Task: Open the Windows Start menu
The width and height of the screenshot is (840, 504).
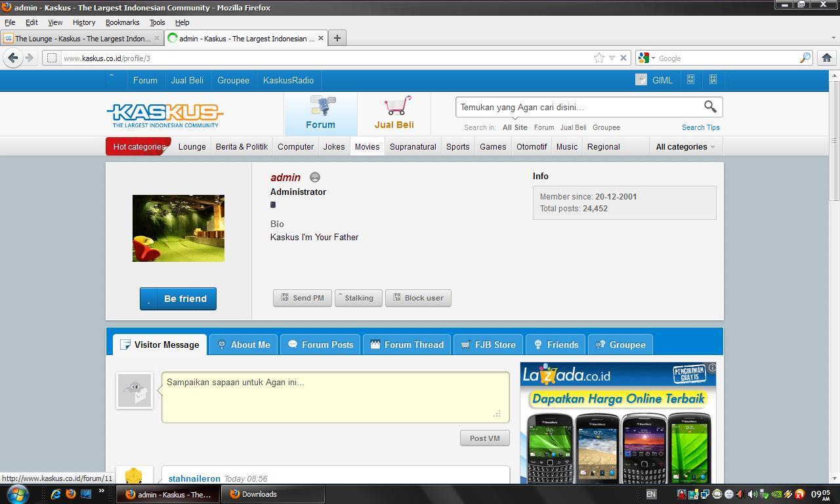Action: pos(16,494)
